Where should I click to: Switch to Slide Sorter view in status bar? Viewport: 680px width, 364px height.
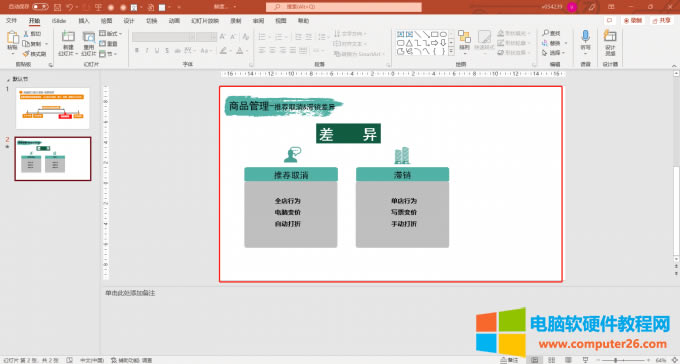(x=552, y=360)
